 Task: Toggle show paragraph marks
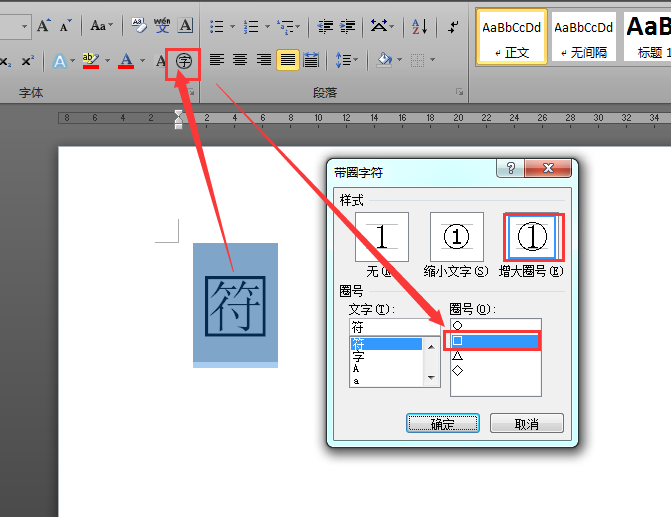(453, 27)
